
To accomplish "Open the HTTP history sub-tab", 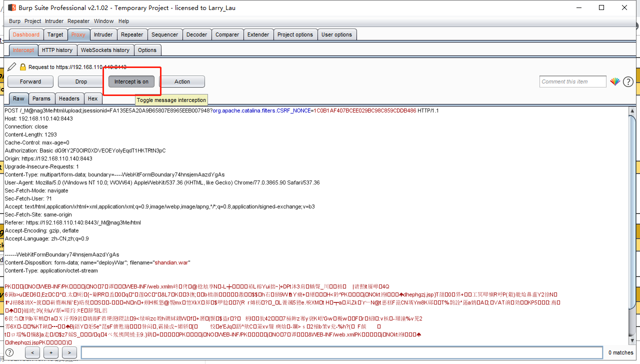I will coord(57,50).
